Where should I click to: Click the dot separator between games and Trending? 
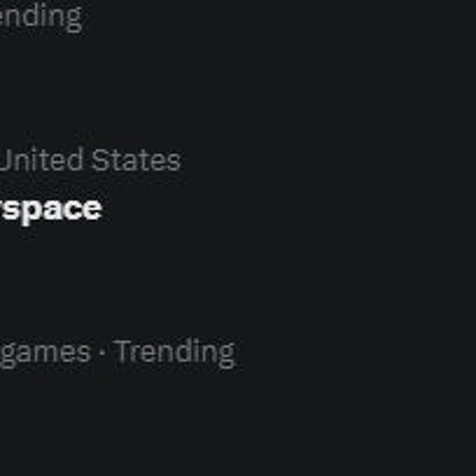click(x=103, y=352)
